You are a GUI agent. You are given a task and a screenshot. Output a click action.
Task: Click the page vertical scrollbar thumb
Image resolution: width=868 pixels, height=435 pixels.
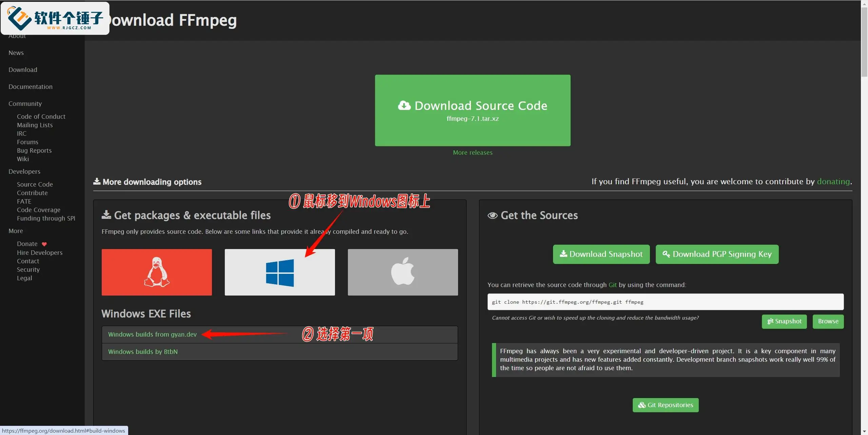864,42
